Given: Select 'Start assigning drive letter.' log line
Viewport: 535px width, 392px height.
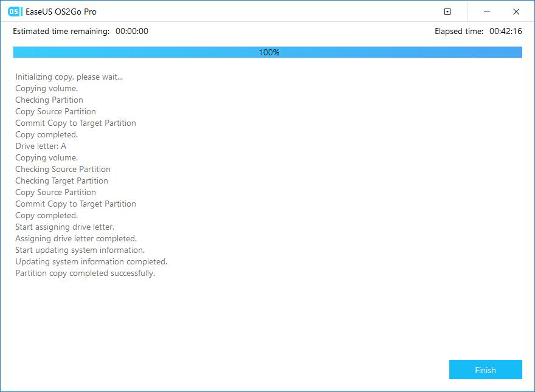Looking at the screenshot, I should [64, 227].
